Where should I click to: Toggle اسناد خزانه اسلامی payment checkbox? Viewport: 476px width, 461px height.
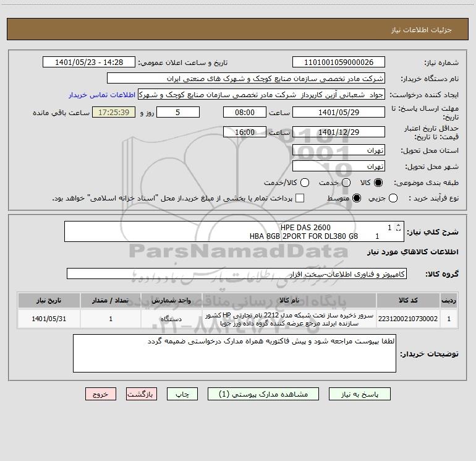coord(300,198)
